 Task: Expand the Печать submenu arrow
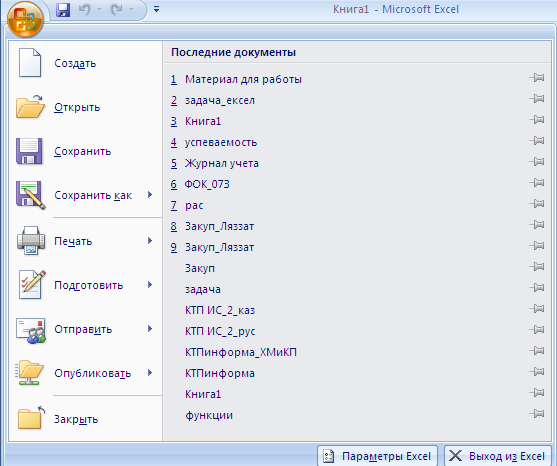(150, 240)
